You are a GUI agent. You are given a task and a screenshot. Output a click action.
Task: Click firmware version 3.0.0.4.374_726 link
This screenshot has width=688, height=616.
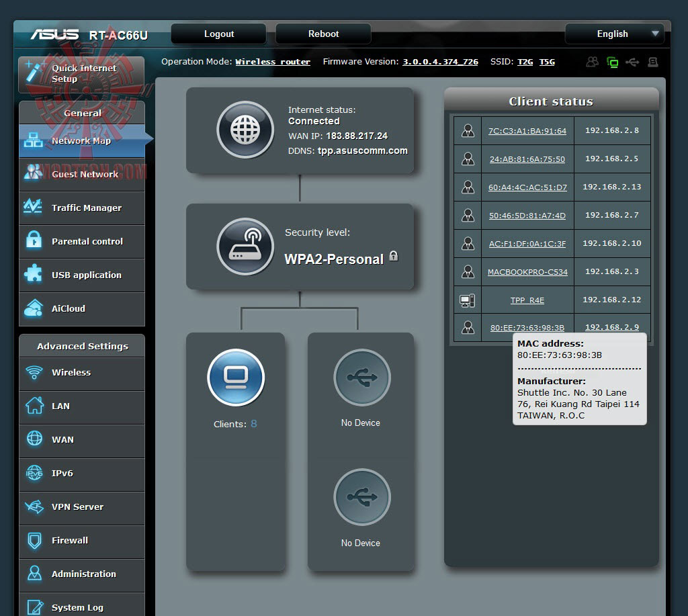440,62
